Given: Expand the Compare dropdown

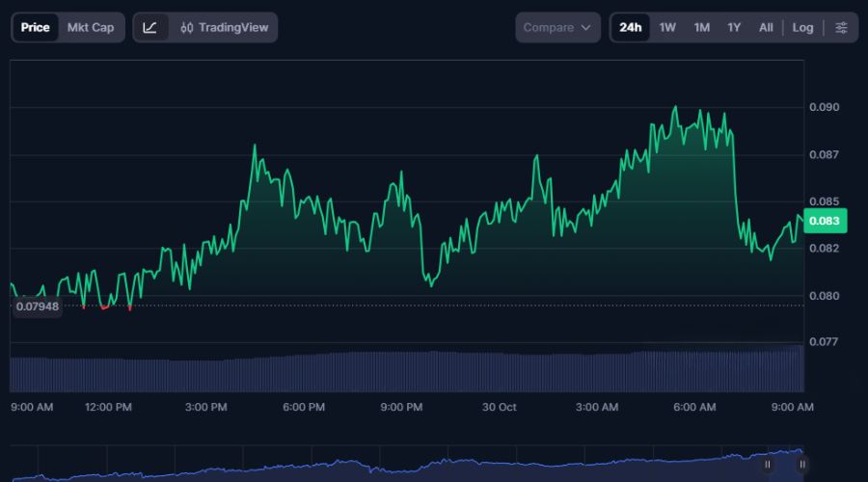Looking at the screenshot, I should (x=557, y=28).
